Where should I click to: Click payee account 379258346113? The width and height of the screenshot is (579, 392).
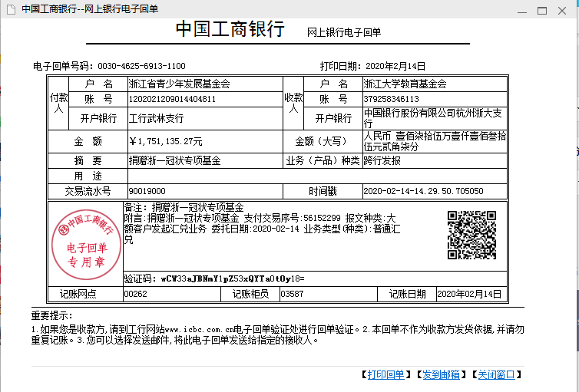coord(392,99)
